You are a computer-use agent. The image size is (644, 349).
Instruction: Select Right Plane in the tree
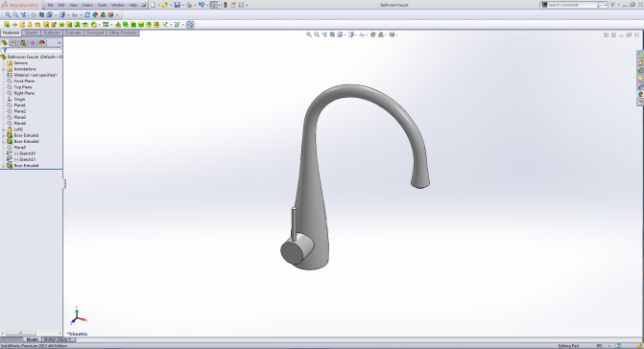point(24,93)
